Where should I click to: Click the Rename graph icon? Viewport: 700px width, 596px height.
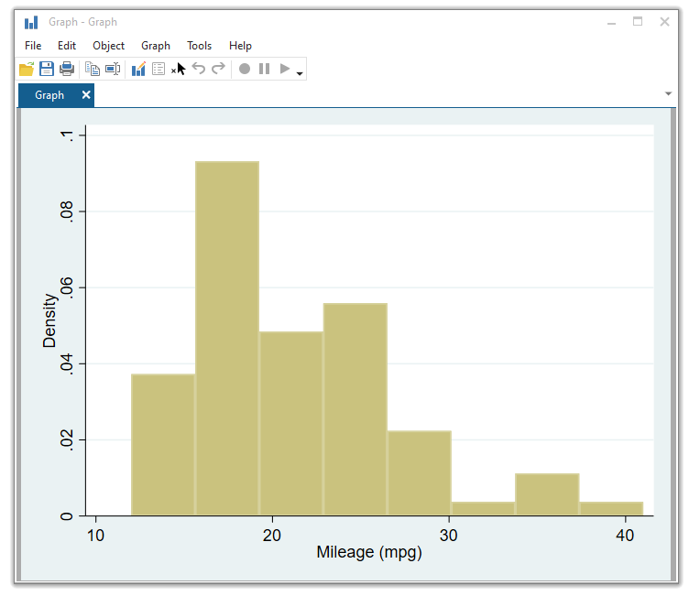pos(113,69)
